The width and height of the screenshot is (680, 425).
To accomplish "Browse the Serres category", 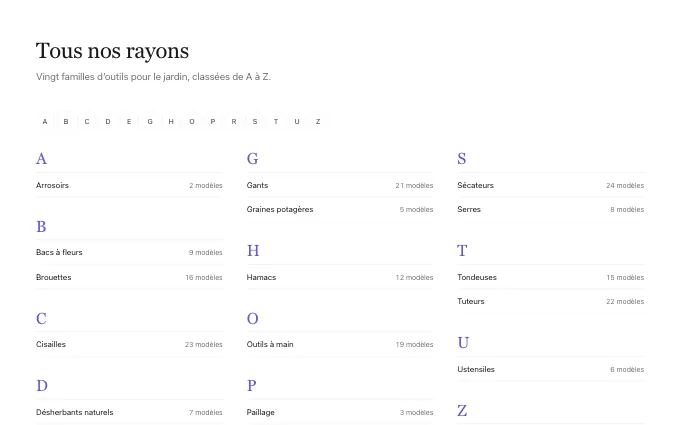I will pyautogui.click(x=551, y=209).
